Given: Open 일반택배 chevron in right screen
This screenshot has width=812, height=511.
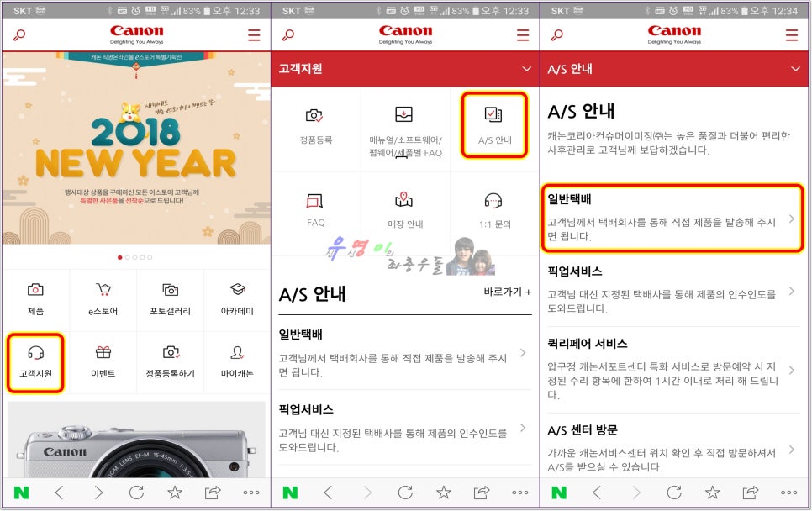Looking at the screenshot, I should [792, 219].
